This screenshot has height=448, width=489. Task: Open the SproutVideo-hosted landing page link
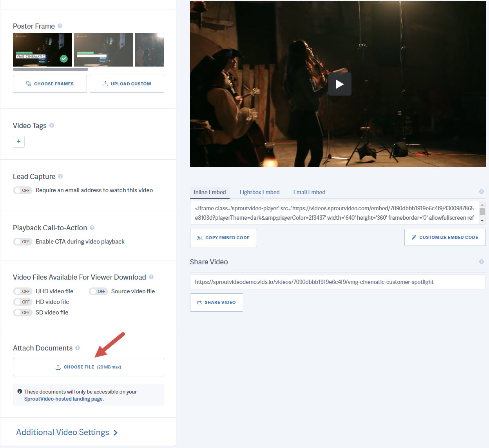[64, 399]
